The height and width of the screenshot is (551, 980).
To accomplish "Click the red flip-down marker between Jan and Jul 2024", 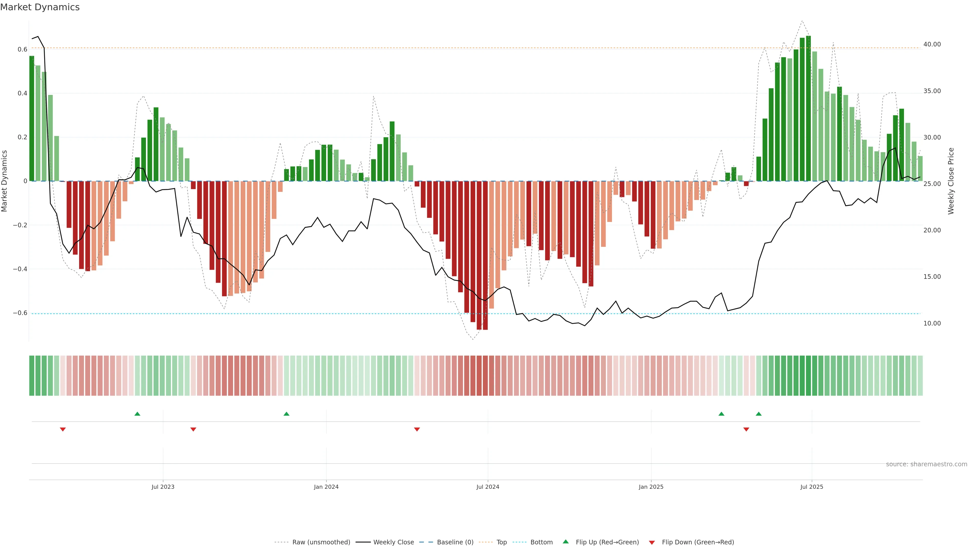I will (417, 429).
